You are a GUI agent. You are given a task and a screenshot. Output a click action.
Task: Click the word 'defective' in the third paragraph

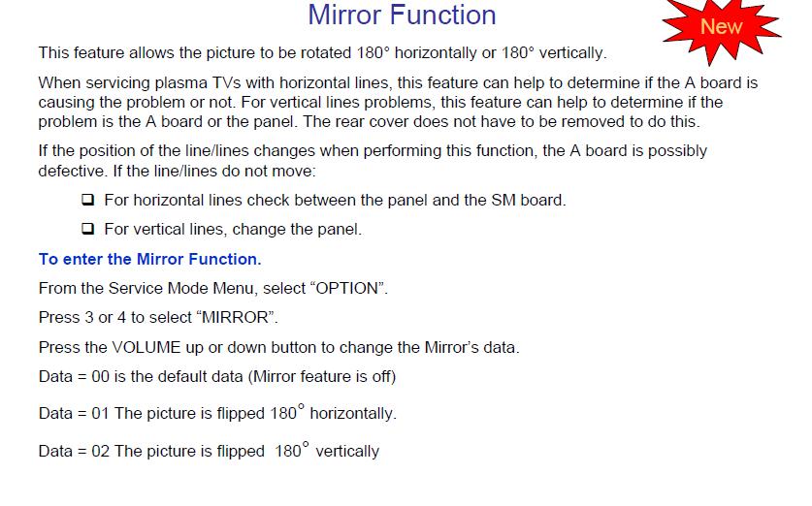[74, 171]
